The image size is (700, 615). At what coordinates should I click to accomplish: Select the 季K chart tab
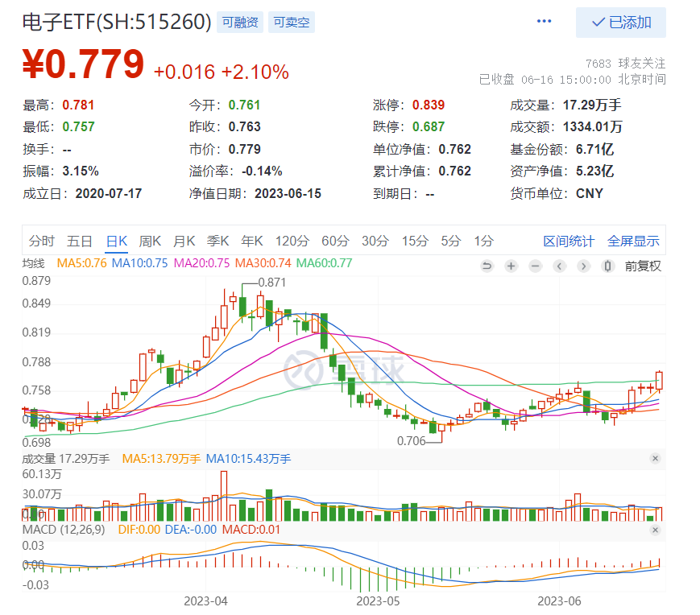pos(217,241)
